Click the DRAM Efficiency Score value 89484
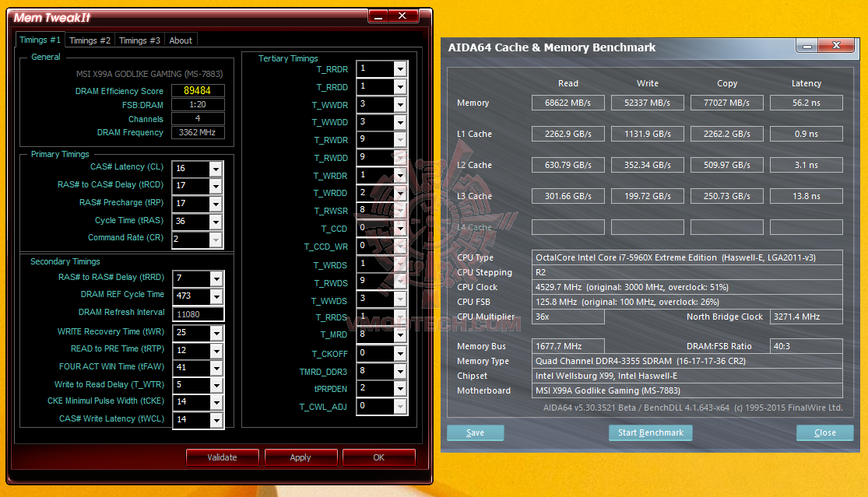868x497 pixels. click(x=198, y=91)
